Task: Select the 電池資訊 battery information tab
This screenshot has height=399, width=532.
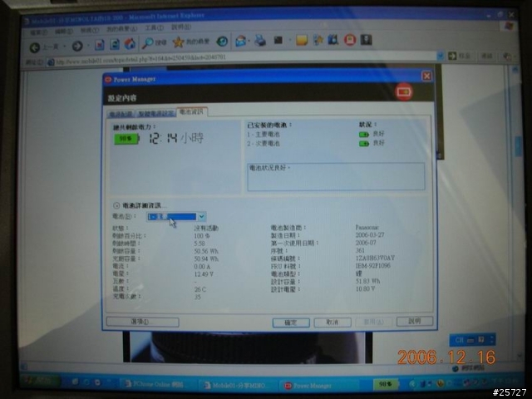Action: click(192, 112)
